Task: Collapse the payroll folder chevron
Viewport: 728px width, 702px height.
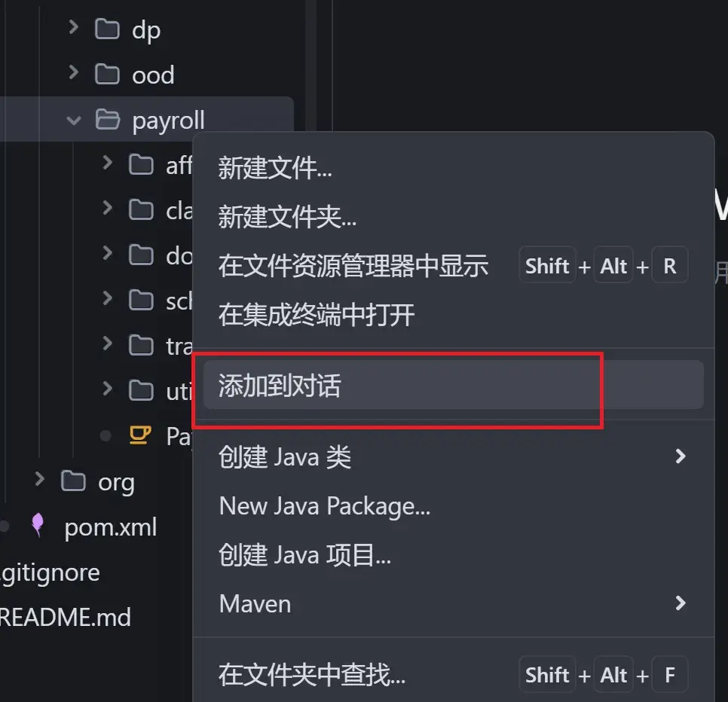Action: 73,121
